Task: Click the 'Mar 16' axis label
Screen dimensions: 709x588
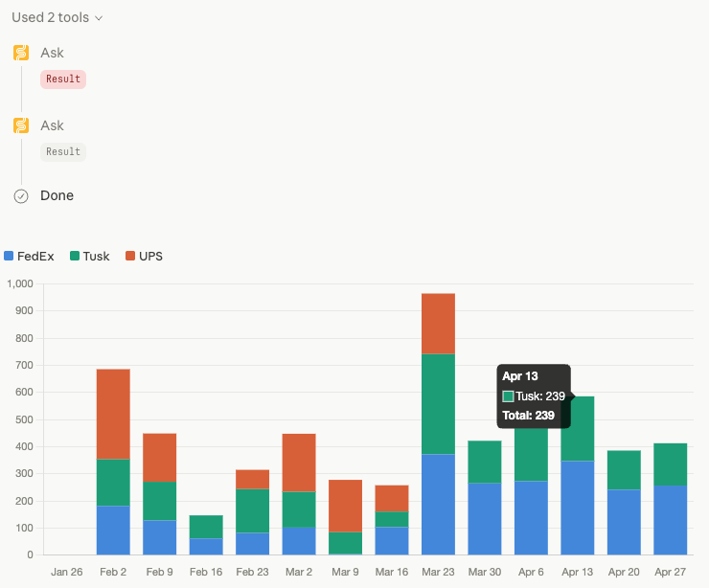Action: coord(392,572)
